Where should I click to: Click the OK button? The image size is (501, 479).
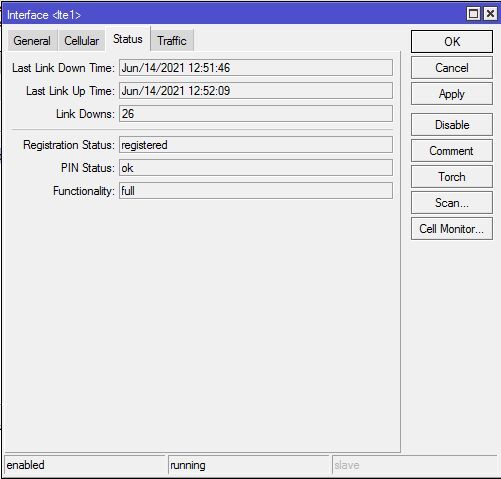(x=452, y=42)
